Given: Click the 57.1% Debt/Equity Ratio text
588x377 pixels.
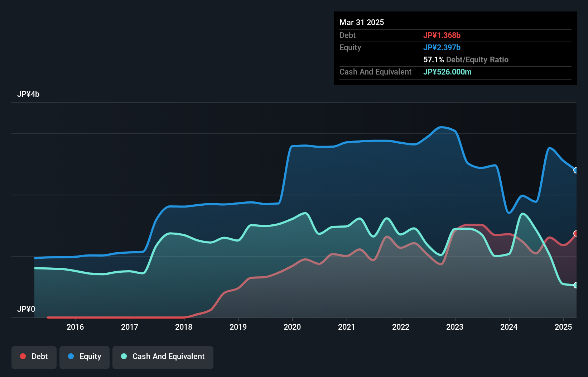Looking at the screenshot, I should coord(466,59).
